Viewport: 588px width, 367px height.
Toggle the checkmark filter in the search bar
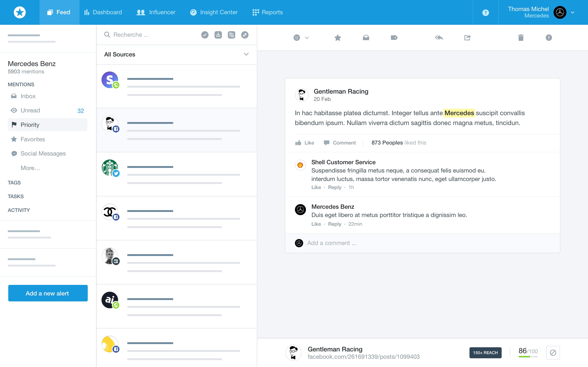pyautogui.click(x=205, y=35)
